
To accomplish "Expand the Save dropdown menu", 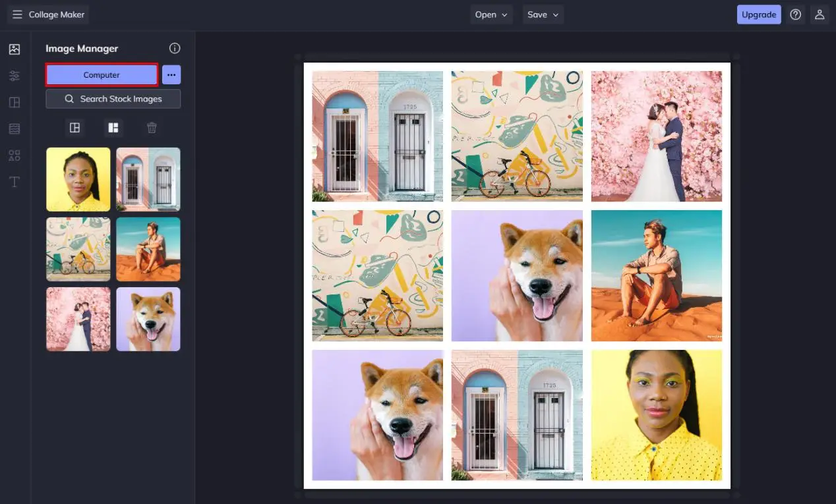I will (543, 14).
